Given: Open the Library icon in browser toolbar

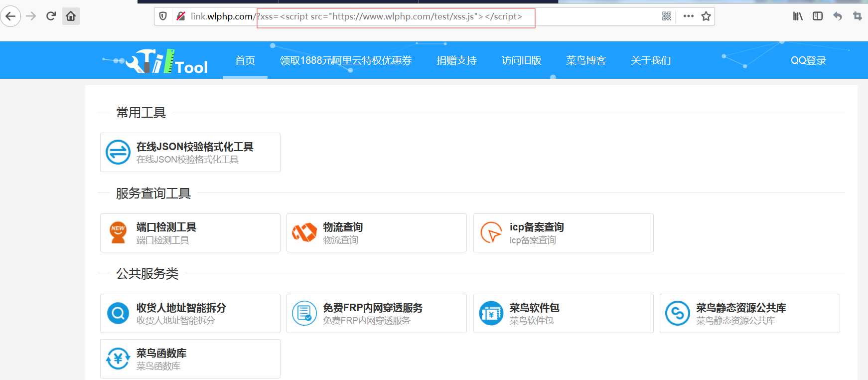Looking at the screenshot, I should pyautogui.click(x=798, y=16).
